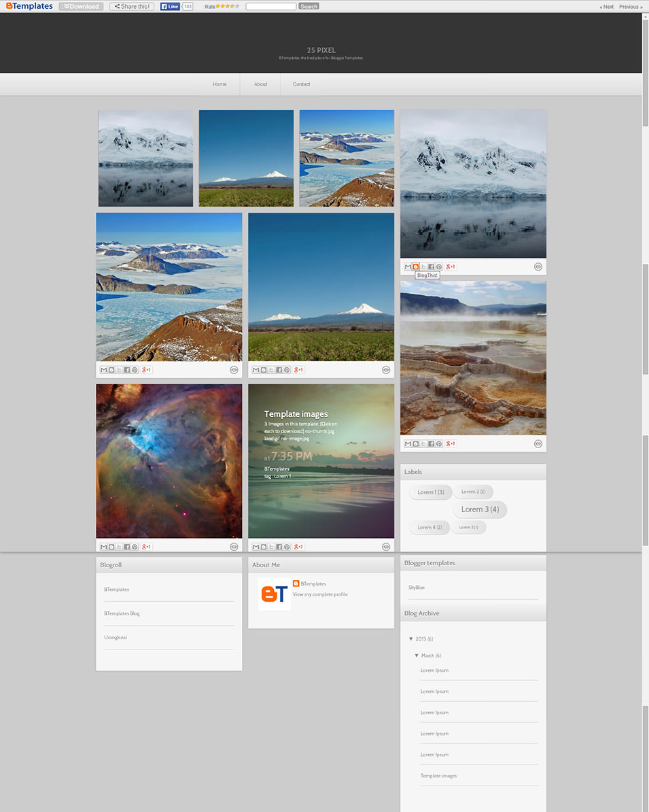Open the Lorem 3 label in the tag cloud
The height and width of the screenshot is (812, 649).
point(479,509)
